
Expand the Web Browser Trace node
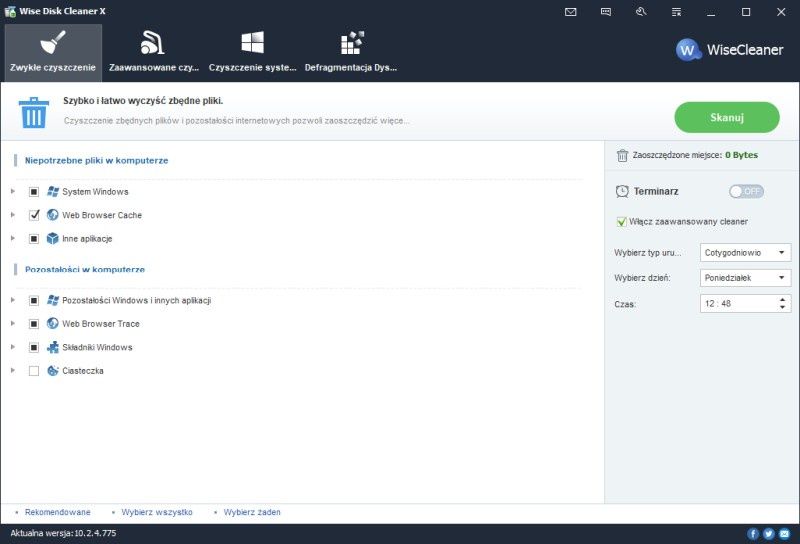(x=13, y=324)
